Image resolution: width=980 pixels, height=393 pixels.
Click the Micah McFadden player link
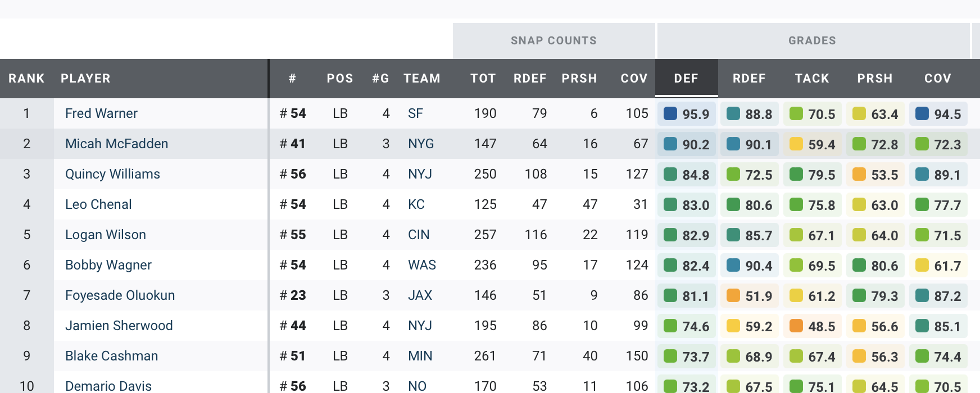click(x=116, y=144)
